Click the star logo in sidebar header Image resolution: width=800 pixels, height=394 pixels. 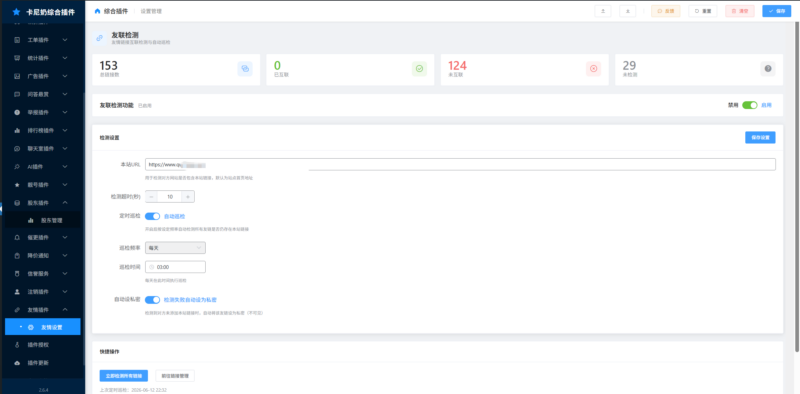point(17,12)
